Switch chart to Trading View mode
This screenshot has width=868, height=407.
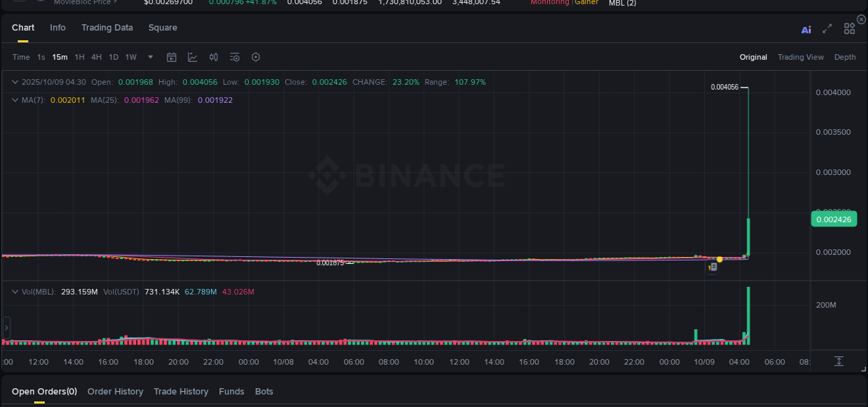pos(801,57)
